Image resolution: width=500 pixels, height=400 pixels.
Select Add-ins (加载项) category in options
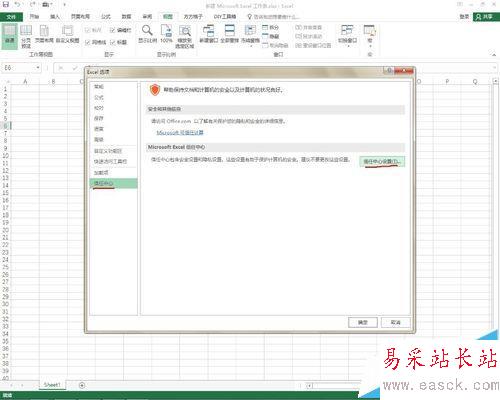(x=113, y=173)
